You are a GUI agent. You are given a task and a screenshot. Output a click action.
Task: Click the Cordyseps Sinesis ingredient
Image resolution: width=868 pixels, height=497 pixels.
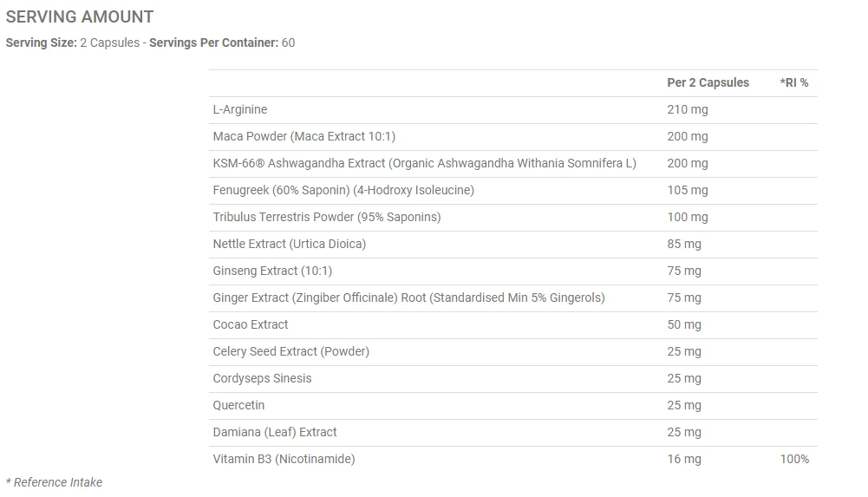point(262,378)
